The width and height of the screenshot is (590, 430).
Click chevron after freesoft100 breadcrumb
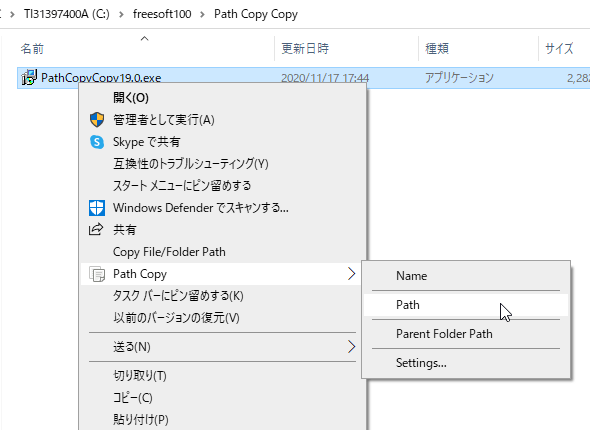click(203, 14)
